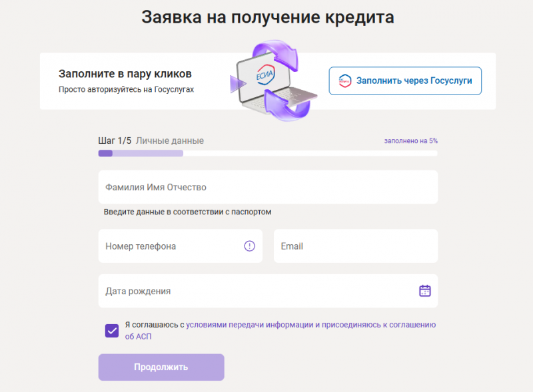Click the Шаг 1/5 Личные данные step label

pyautogui.click(x=151, y=140)
